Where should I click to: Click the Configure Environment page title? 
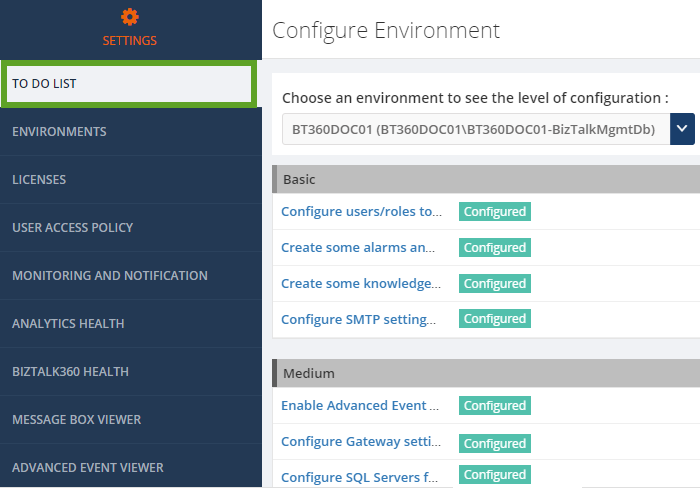click(x=386, y=31)
